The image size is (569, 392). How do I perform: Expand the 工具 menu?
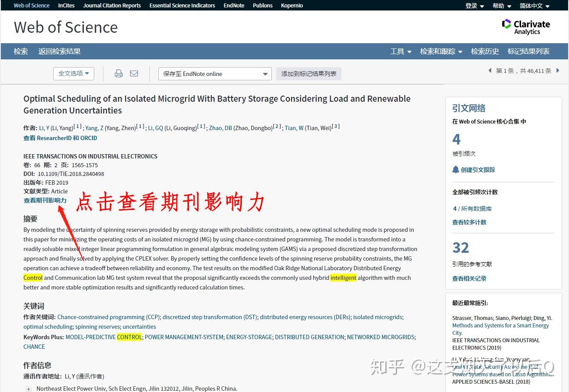(401, 51)
